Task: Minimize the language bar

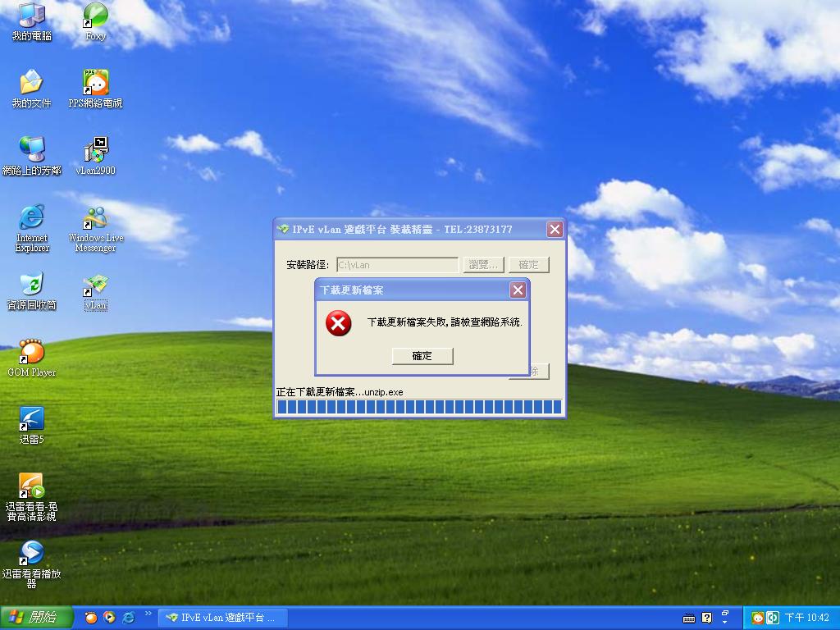Action: tap(725, 613)
